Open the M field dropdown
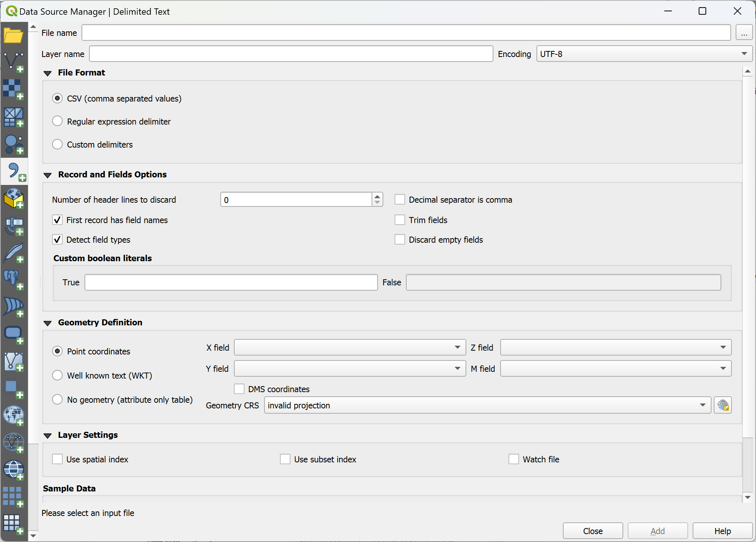 [616, 368]
